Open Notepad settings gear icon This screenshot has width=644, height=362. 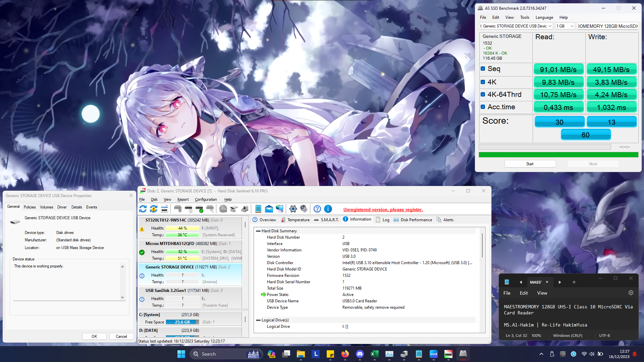coord(631,293)
